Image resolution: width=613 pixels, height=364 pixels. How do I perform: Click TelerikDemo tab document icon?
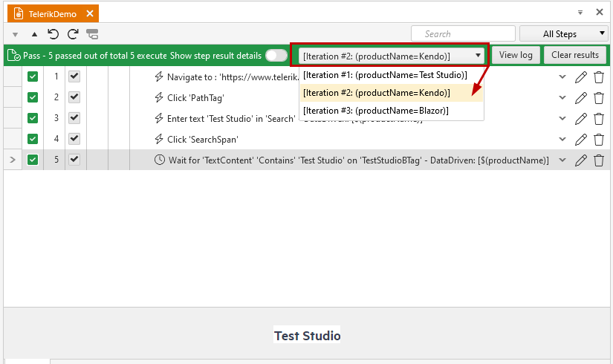(19, 13)
